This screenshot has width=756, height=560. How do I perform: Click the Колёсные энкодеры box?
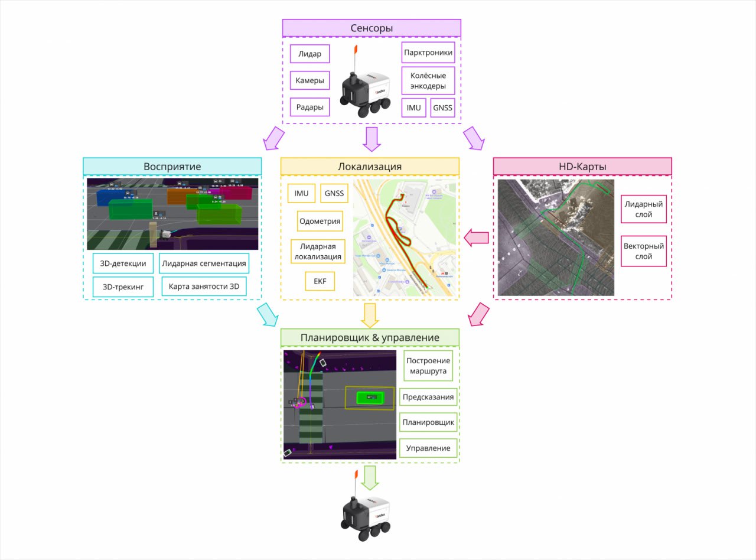[x=428, y=81]
